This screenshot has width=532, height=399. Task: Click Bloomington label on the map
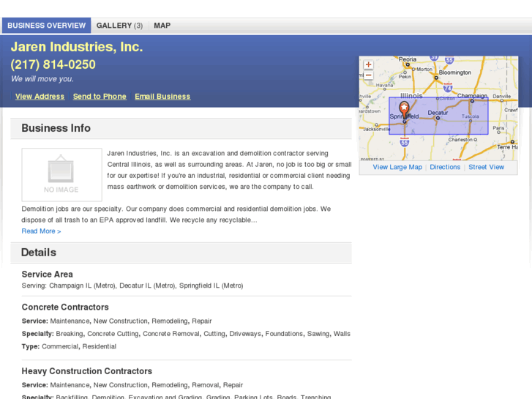click(x=455, y=72)
